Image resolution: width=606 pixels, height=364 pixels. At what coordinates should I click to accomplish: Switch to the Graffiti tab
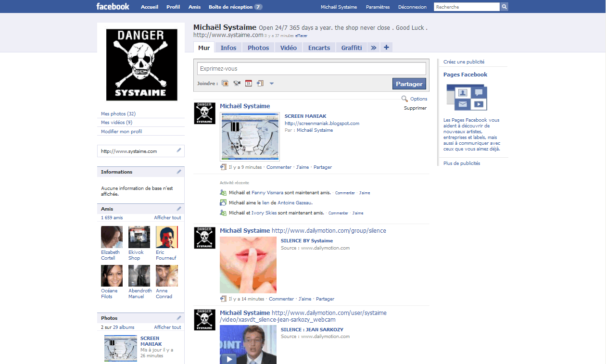tap(352, 48)
